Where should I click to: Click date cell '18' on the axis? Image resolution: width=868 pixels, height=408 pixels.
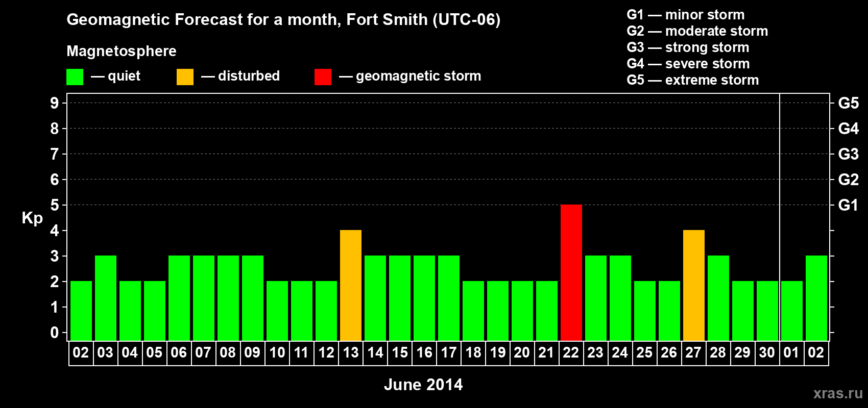473,353
